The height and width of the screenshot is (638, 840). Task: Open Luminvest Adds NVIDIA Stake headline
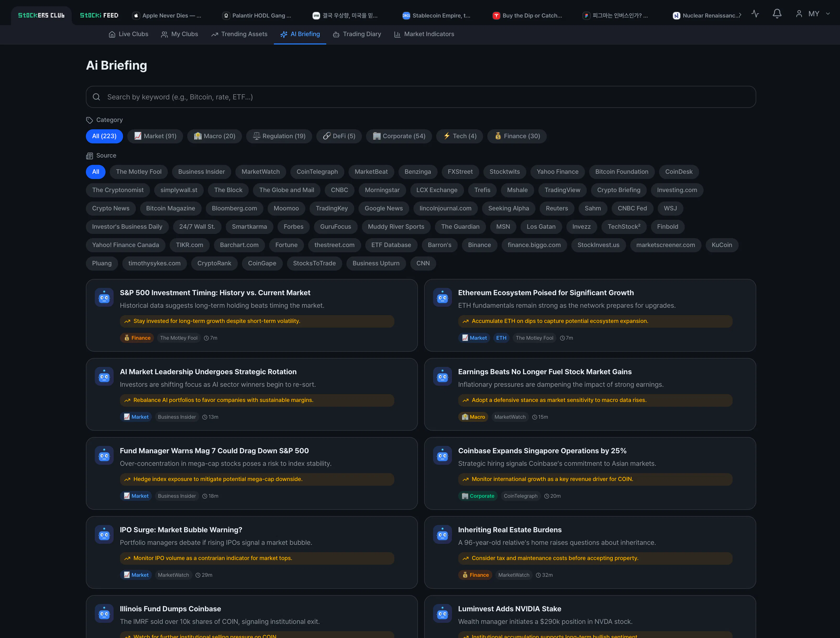pos(510,609)
